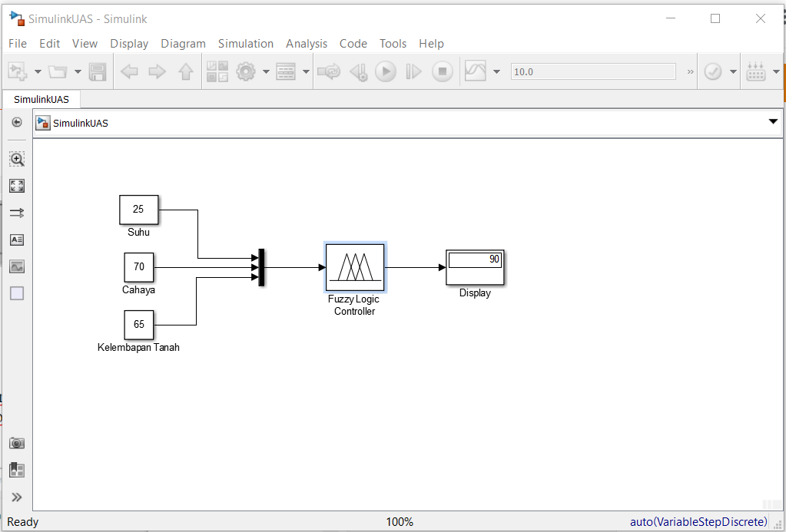The width and height of the screenshot is (786, 532).
Task: Click the auto(VariableStepDiscrete) solver link
Action: click(x=698, y=521)
